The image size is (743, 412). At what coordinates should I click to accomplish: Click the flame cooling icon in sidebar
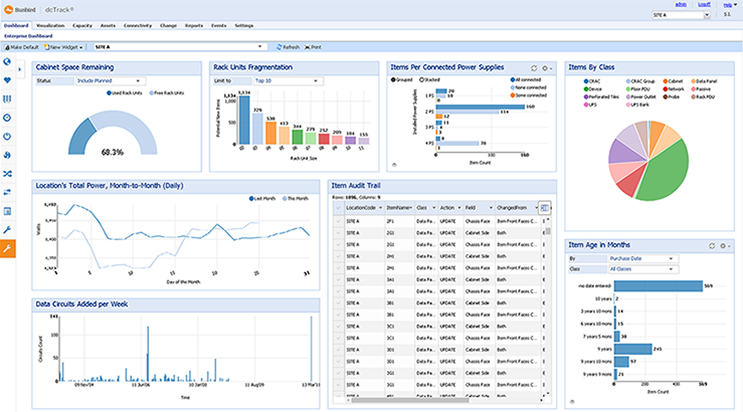(x=7, y=155)
